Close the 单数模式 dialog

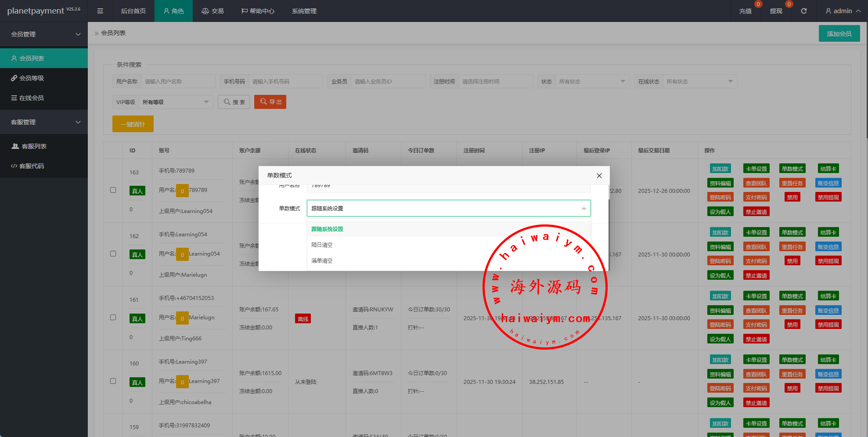(599, 176)
